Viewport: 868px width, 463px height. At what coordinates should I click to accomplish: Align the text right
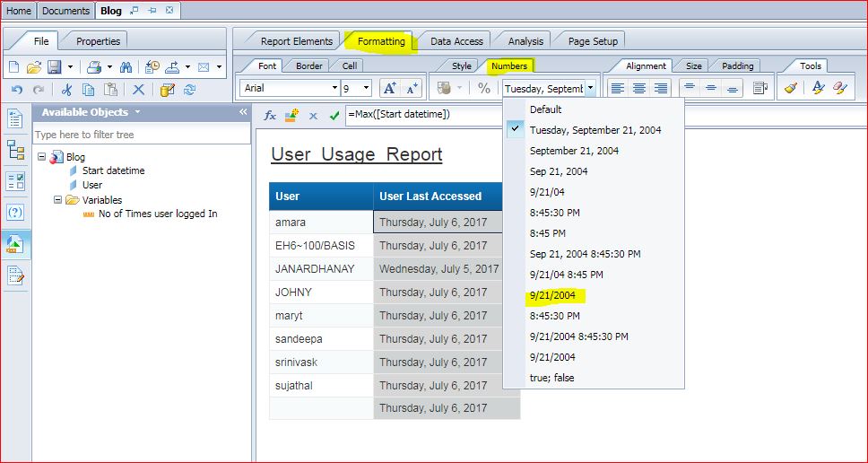[x=660, y=88]
